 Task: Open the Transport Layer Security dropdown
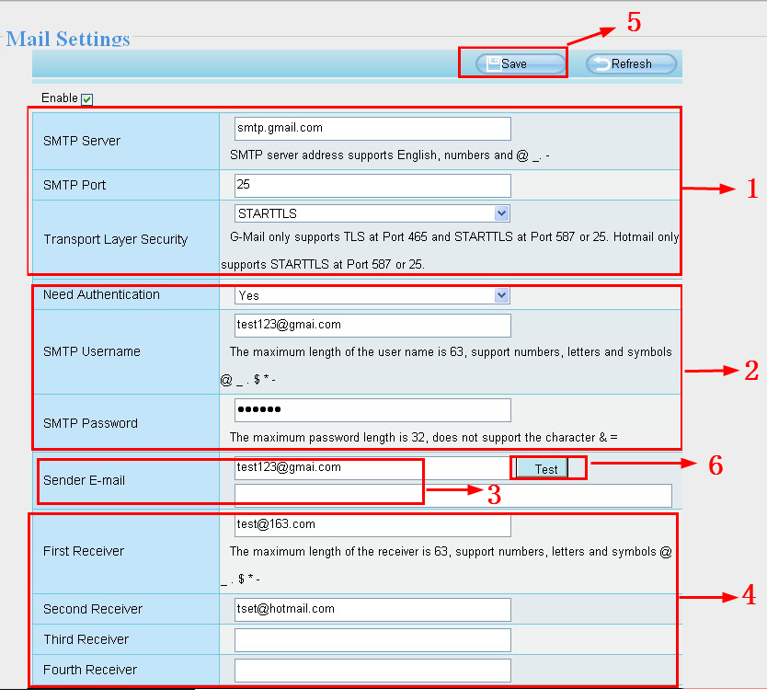tap(372, 213)
